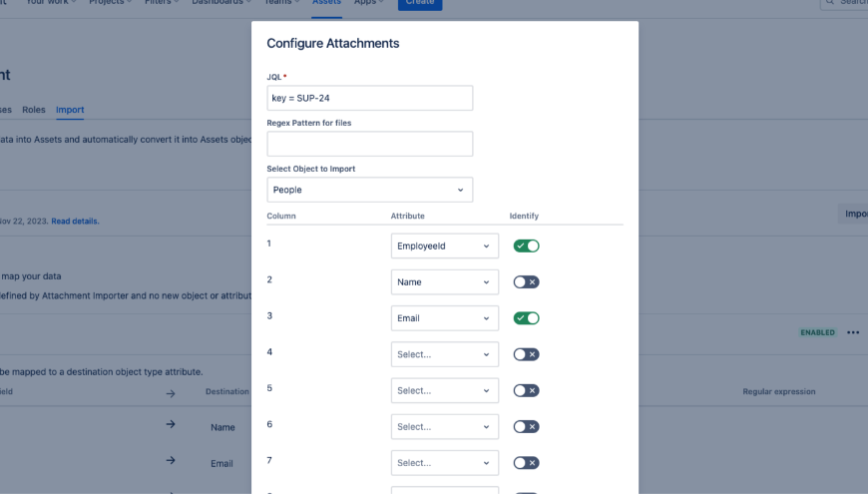
Task: Turn off Identify toggle for Email column
Action: click(526, 318)
